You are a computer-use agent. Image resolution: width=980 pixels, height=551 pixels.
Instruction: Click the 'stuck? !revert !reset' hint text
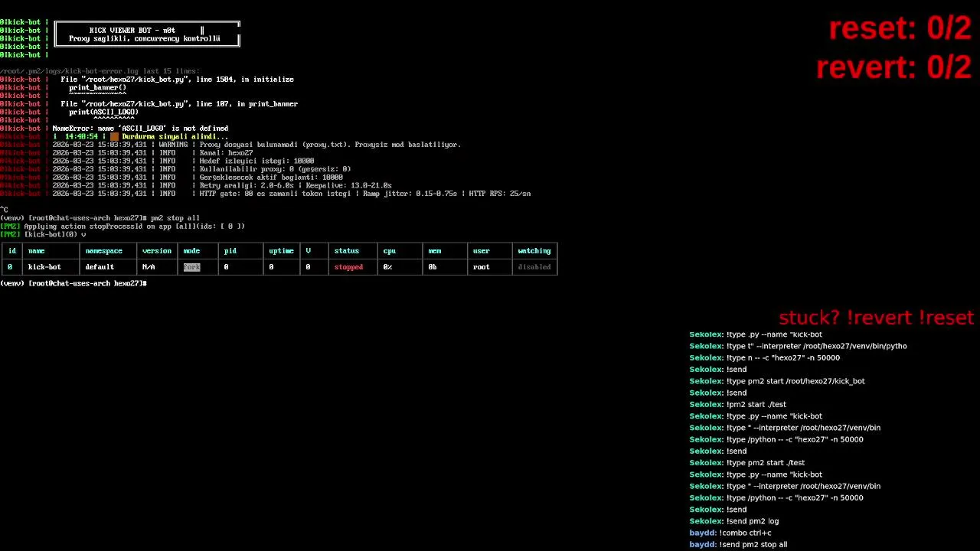point(876,318)
